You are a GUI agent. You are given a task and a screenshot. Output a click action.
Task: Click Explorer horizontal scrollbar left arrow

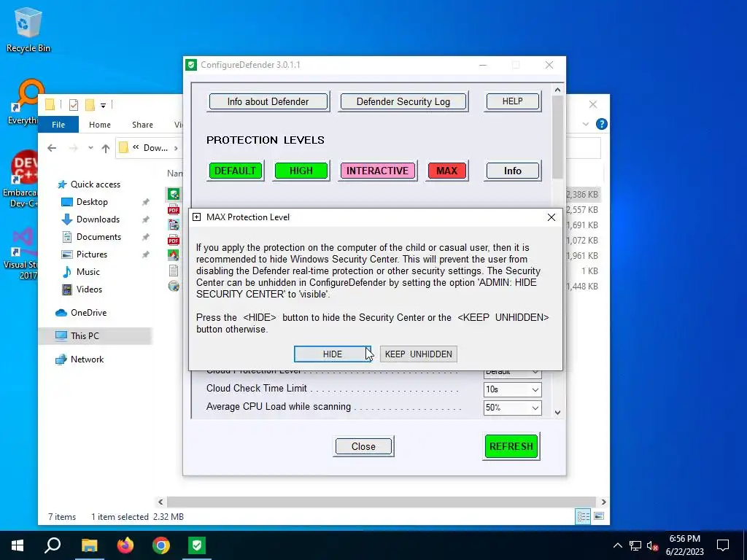160,502
